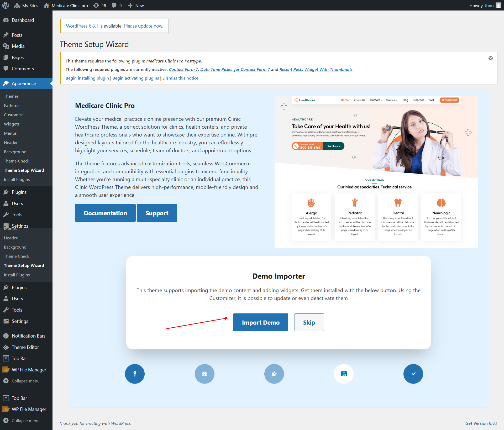This screenshot has width=504, height=430.
Task: Click Begin activating plugins
Action: click(x=136, y=78)
